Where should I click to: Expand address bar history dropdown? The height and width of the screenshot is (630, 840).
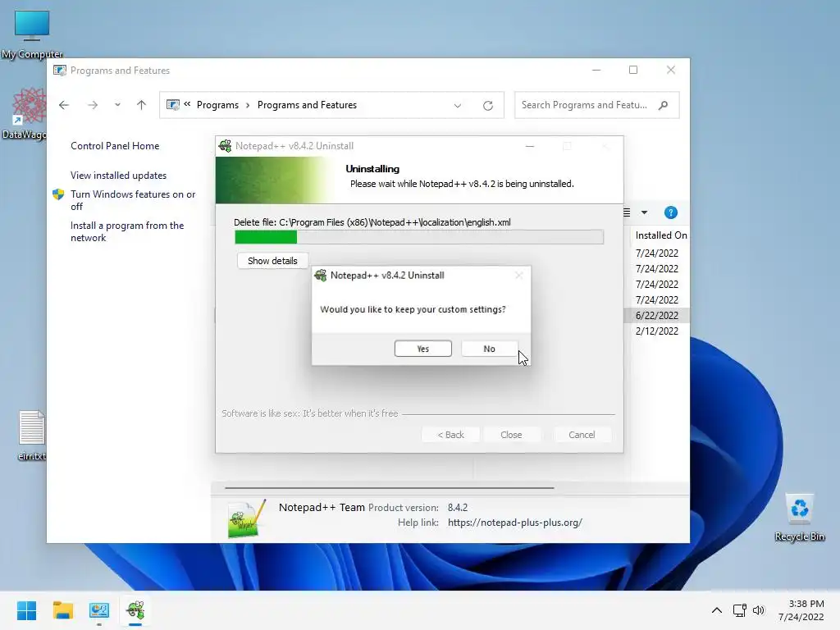coord(458,106)
